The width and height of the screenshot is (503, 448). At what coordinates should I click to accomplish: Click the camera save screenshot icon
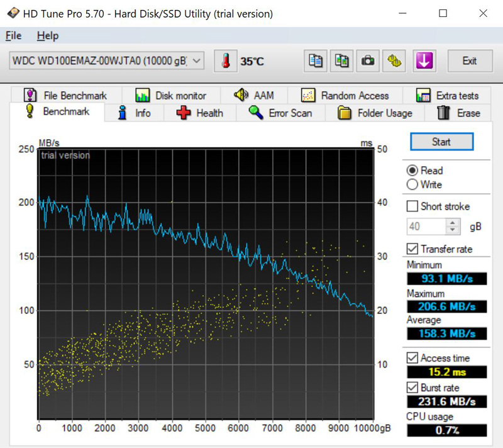pos(368,61)
